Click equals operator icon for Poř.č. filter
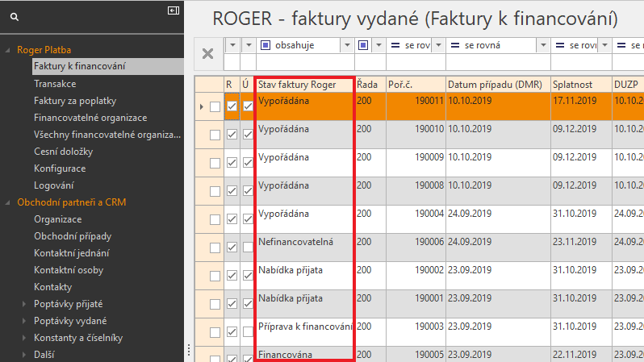 (395, 45)
